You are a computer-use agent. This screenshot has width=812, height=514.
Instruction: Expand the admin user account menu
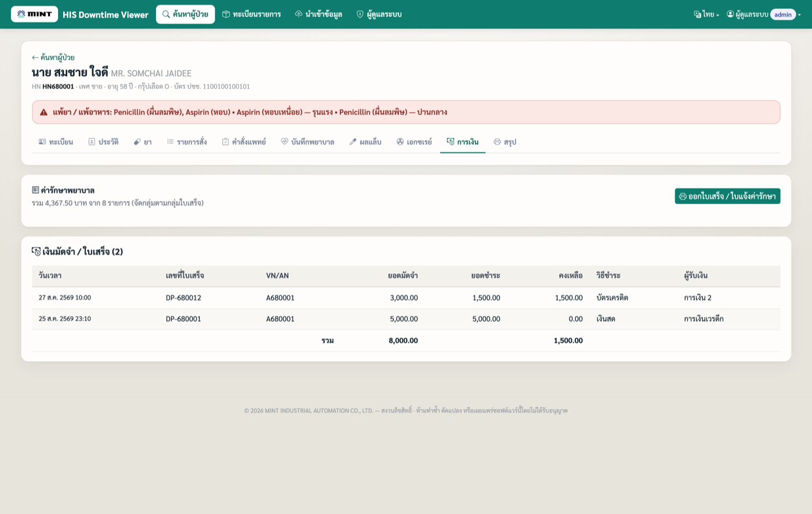click(764, 14)
